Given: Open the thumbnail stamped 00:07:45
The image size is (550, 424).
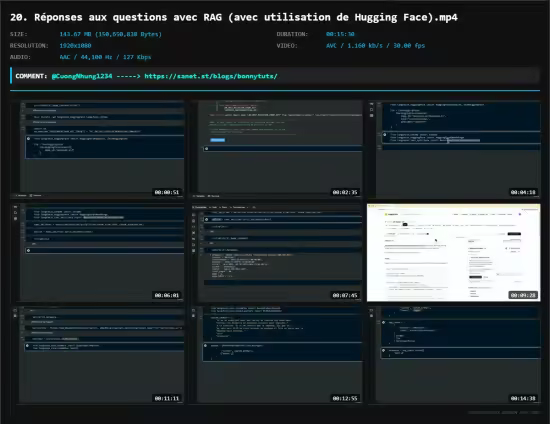Looking at the screenshot, I should click(x=276, y=253).
